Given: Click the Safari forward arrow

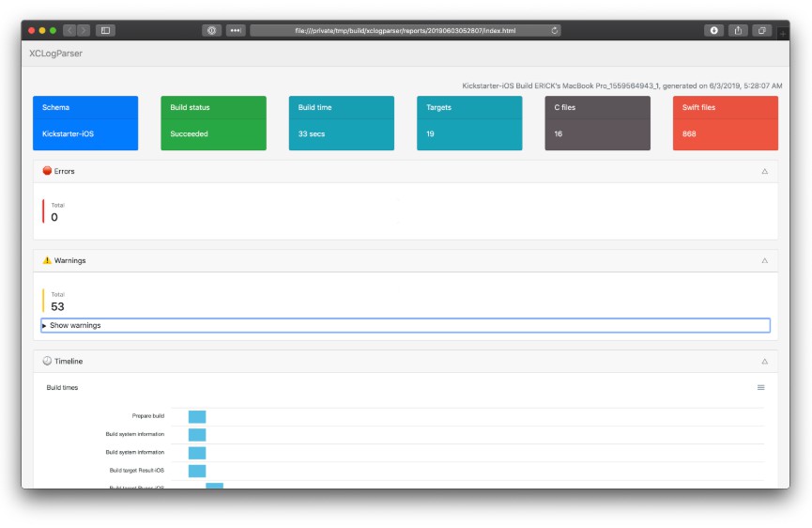Looking at the screenshot, I should 84,30.
